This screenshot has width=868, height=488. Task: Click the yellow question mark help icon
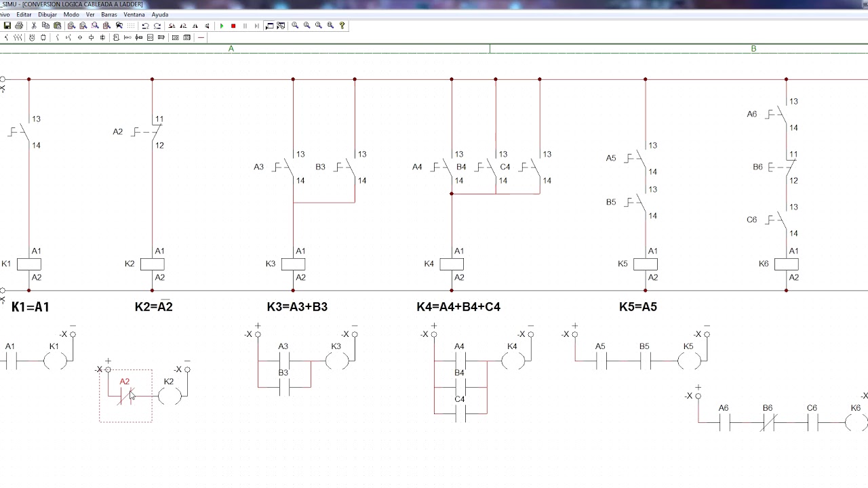tap(342, 26)
